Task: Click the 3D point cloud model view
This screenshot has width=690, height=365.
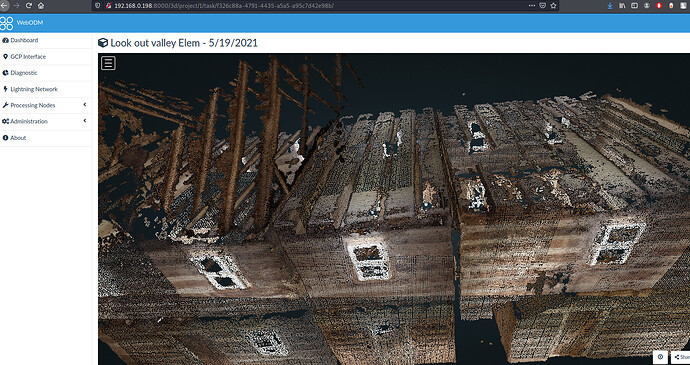Action: (394, 209)
